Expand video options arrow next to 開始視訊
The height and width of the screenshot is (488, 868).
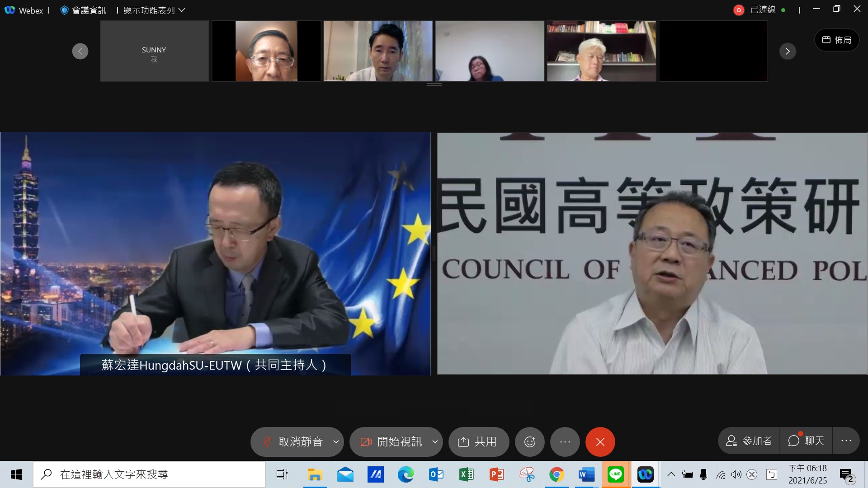click(435, 441)
